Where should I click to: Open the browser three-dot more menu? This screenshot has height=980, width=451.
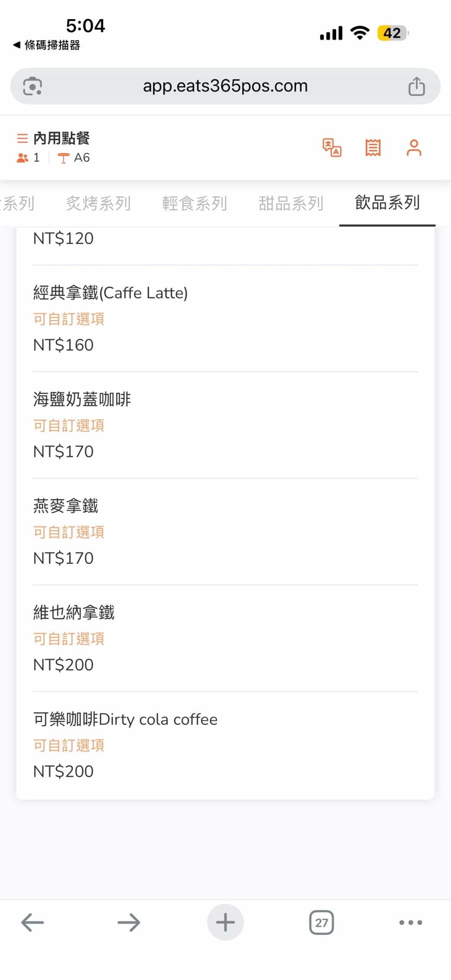point(410,922)
